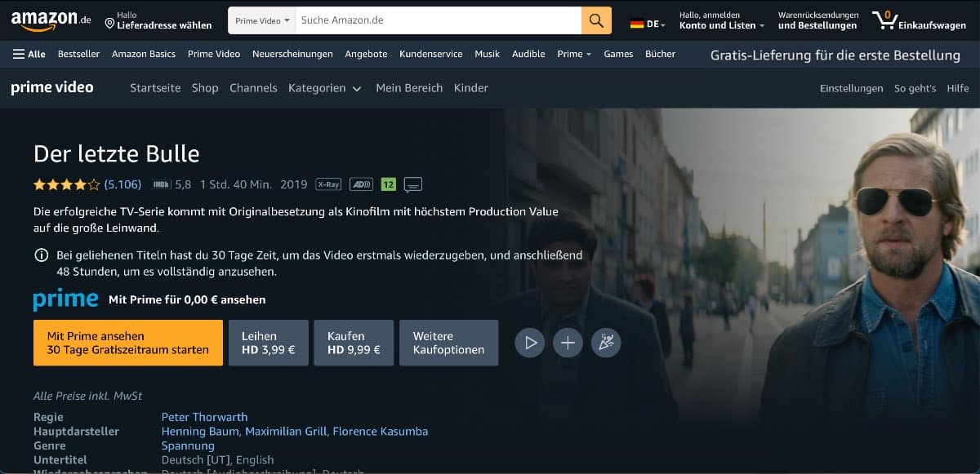Image resolution: width=980 pixels, height=474 pixels.
Task: Click the location pin delivery address icon
Action: pos(109,24)
